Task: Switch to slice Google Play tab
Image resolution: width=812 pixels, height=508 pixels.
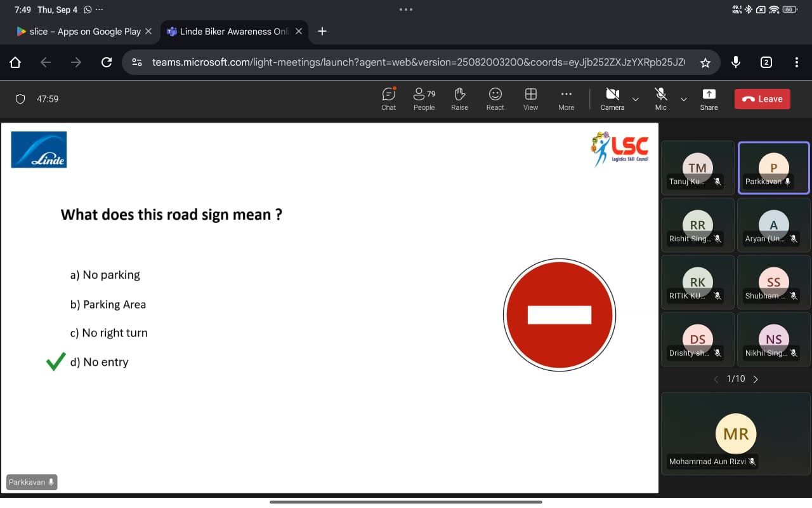Action: 78,31
